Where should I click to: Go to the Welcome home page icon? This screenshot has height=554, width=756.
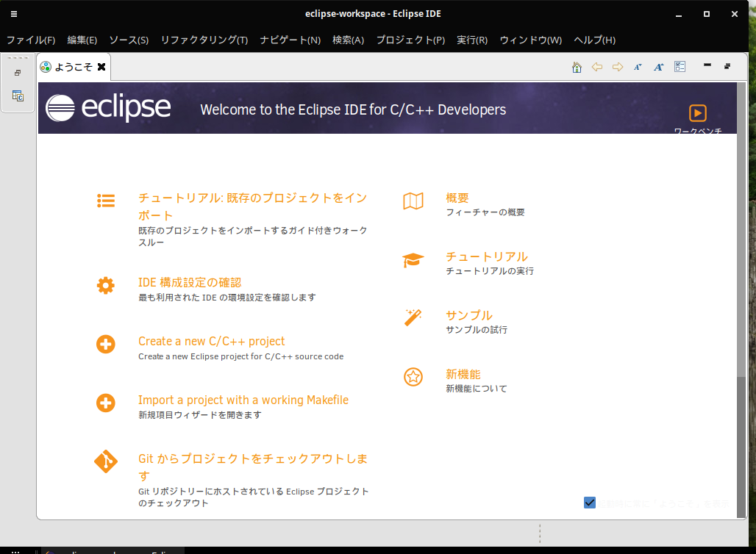577,67
